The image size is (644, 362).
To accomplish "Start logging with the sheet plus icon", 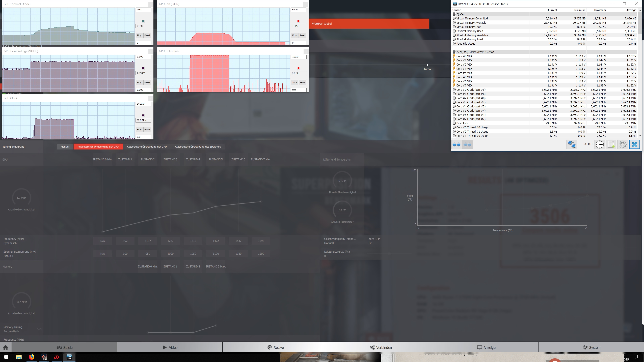I will click(611, 144).
